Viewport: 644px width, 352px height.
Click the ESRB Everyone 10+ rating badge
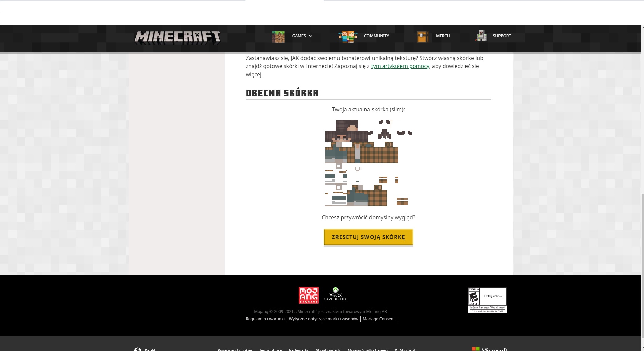[487, 300]
